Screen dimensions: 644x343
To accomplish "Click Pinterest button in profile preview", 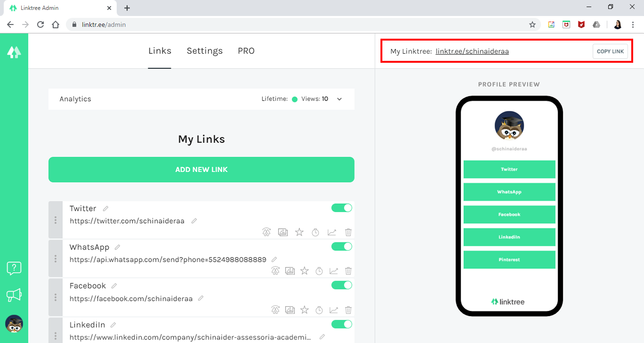I will 509,259.
